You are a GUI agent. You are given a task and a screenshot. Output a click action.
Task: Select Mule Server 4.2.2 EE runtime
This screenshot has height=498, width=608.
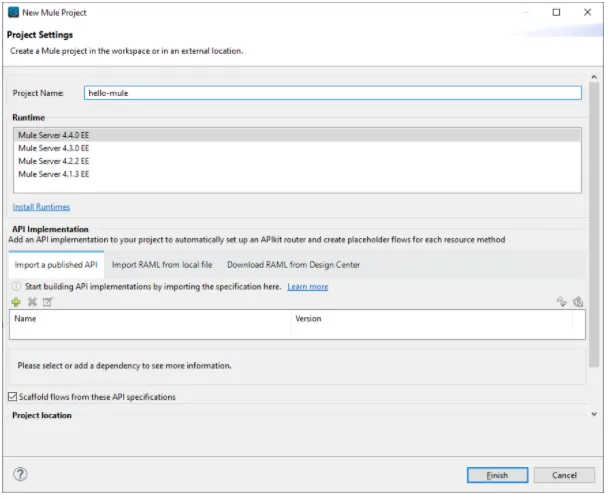click(298, 161)
